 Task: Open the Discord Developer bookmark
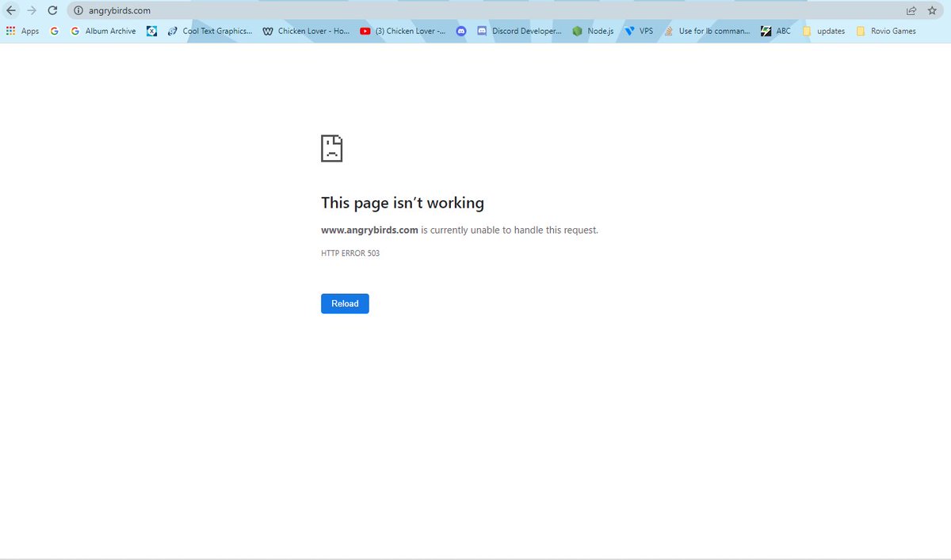519,31
